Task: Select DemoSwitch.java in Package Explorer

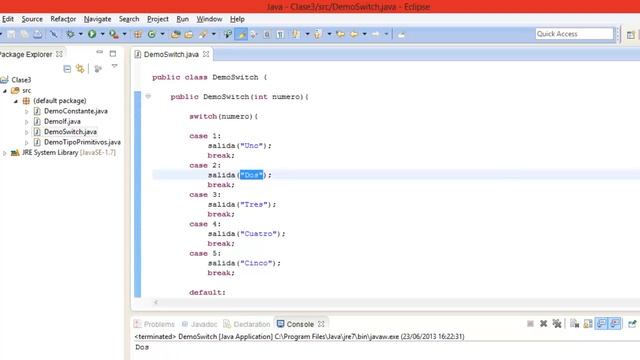Action: point(70,132)
